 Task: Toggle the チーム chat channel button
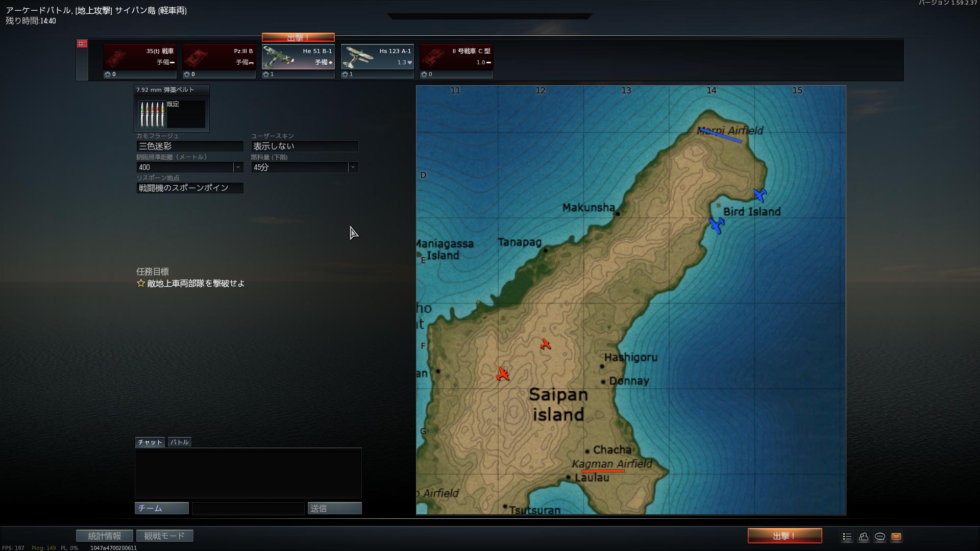tap(161, 509)
